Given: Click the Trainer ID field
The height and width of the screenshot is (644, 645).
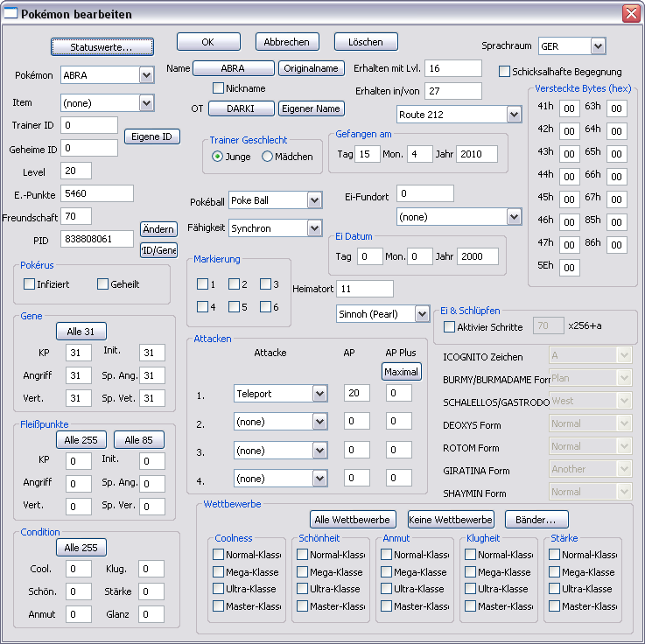Looking at the screenshot, I should [x=89, y=125].
